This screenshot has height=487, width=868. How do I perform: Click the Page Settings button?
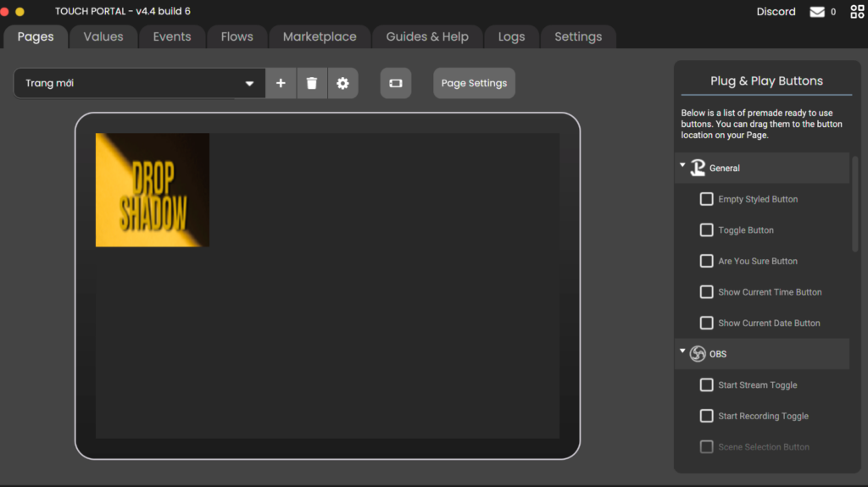474,83
